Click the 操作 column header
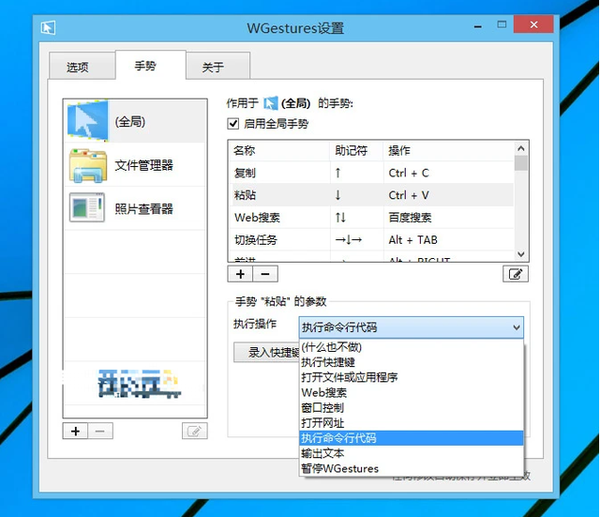600x517 pixels. (x=448, y=150)
